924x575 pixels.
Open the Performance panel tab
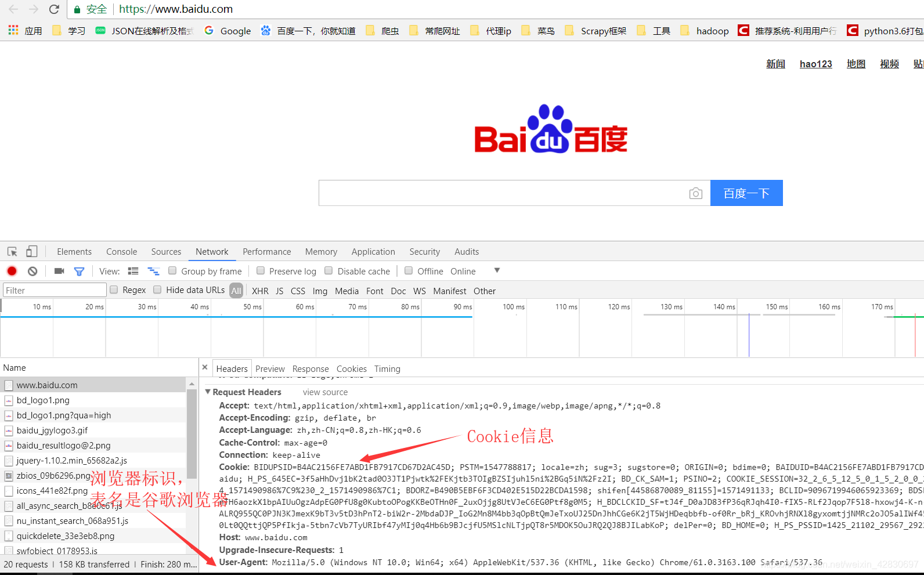tap(267, 251)
